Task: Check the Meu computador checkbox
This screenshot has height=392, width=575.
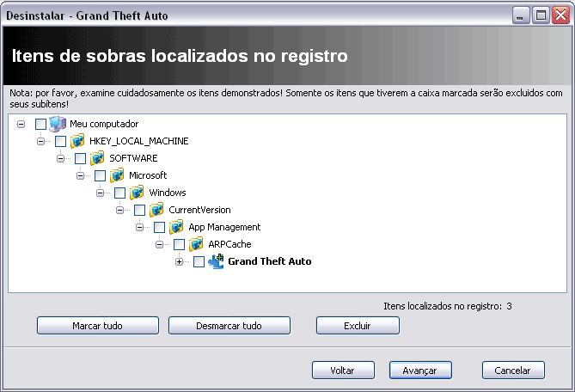Action: [x=40, y=124]
